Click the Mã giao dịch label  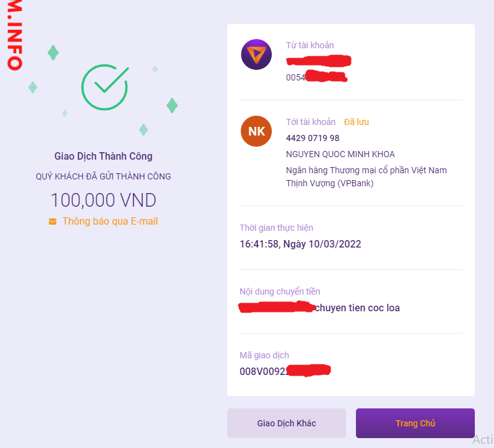click(x=264, y=355)
